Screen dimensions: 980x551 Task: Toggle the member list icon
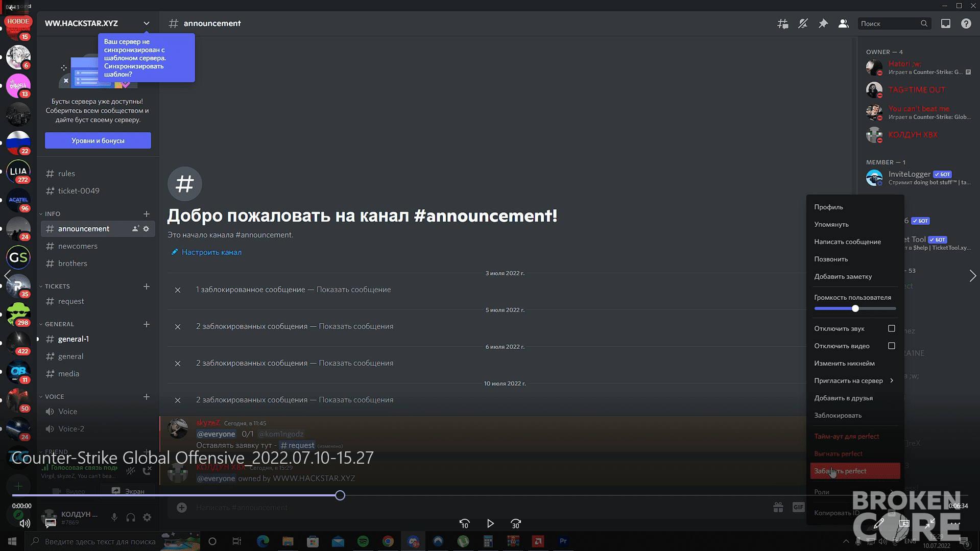tap(843, 23)
